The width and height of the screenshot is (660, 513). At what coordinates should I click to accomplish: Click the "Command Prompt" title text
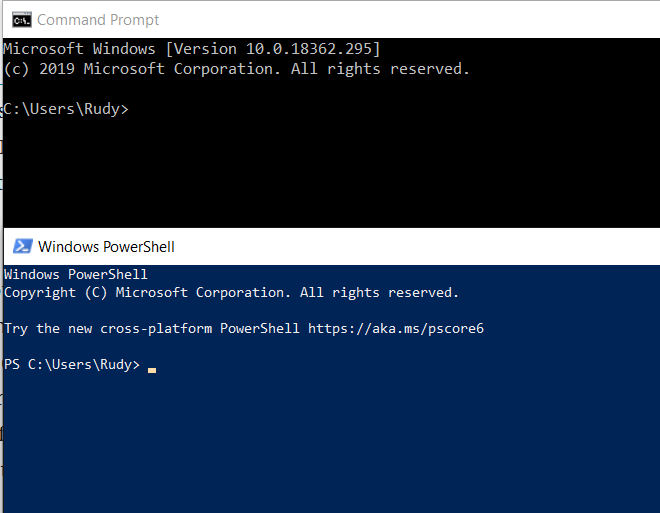click(x=98, y=20)
